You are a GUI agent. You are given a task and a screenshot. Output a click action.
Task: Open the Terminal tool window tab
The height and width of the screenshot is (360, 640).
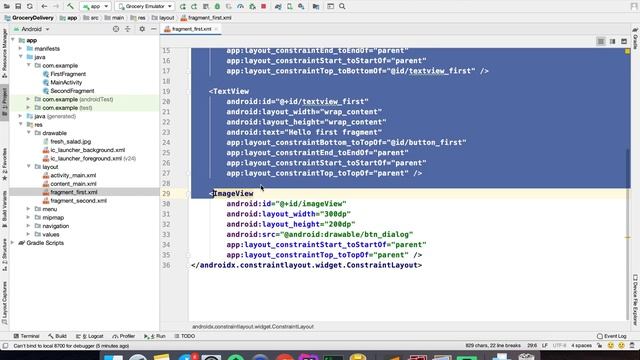[x=27, y=336]
